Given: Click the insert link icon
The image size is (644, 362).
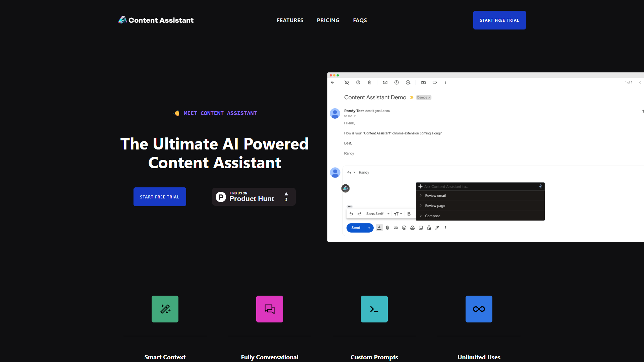Looking at the screenshot, I should click(396, 228).
